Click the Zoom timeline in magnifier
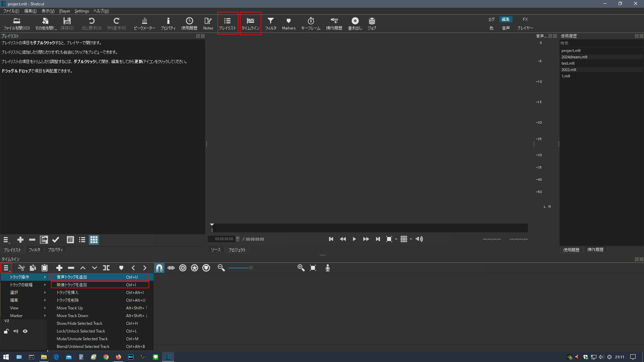This screenshot has width=644, height=362. coord(301,268)
